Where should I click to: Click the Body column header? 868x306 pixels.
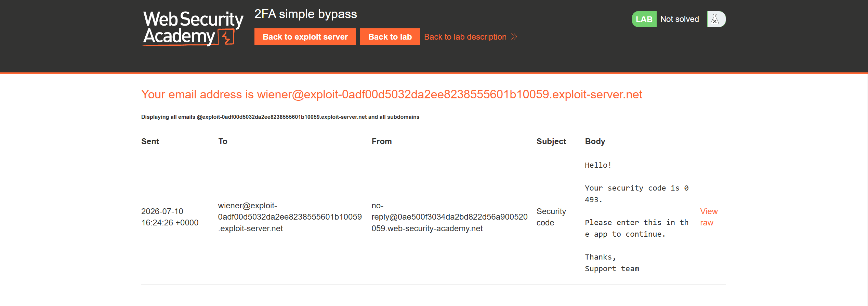pos(595,141)
